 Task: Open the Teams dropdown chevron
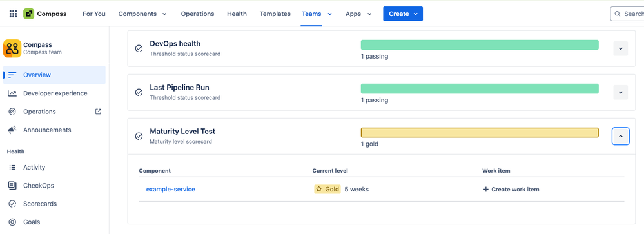coord(329,14)
